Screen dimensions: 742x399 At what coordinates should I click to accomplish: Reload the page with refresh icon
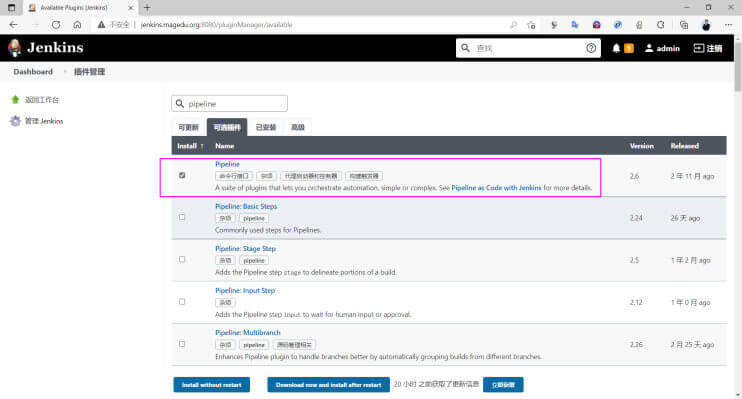56,25
